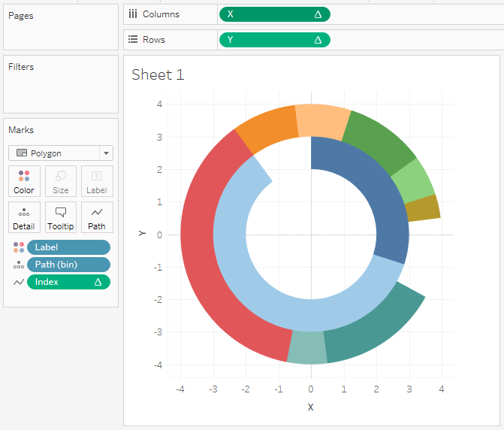Click the Label marks card button
The image size is (504, 430).
(x=96, y=181)
